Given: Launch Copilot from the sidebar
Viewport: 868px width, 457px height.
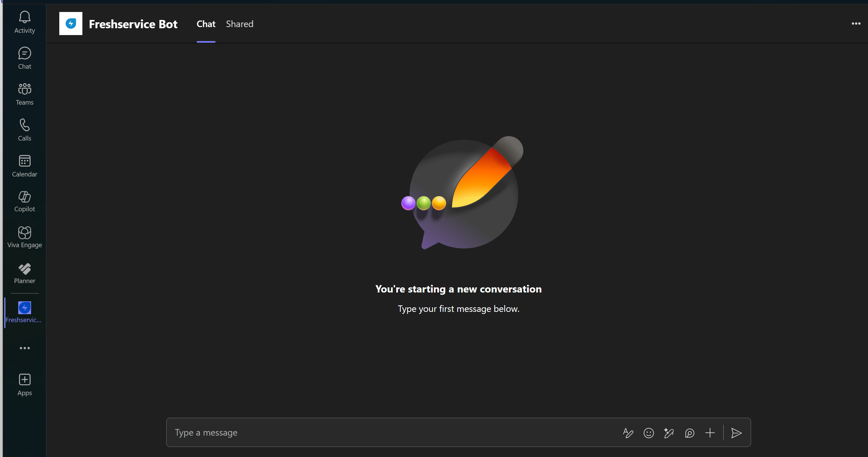Looking at the screenshot, I should point(25,201).
